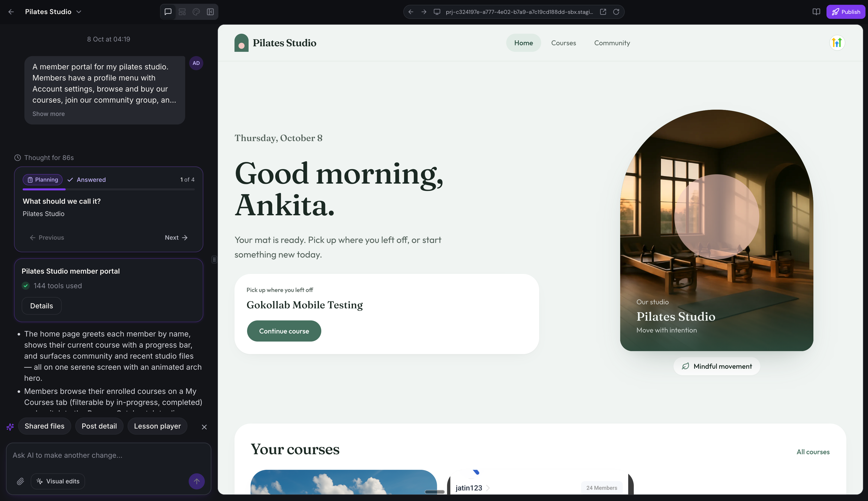Click the Publish button
The width and height of the screenshot is (868, 501).
(x=846, y=12)
